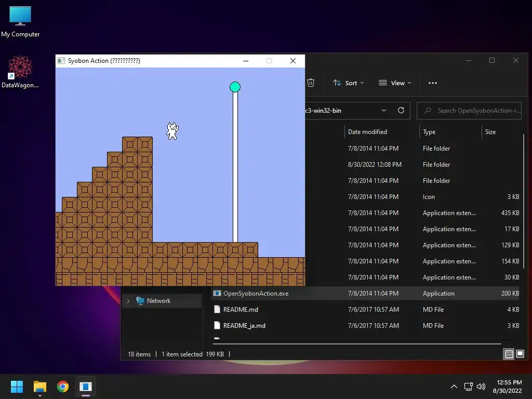The image size is (532, 399).
Task: Click the 8/30/2022 12:08 PM folder row
Action: point(413,165)
